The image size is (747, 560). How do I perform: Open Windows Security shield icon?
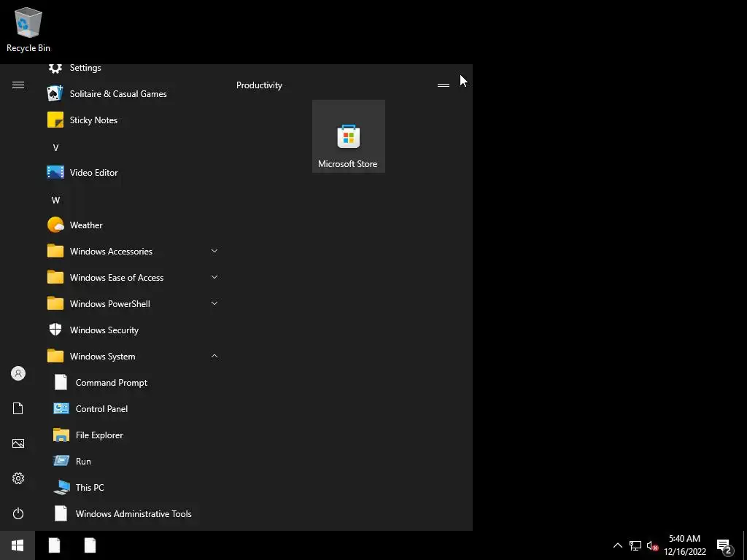pos(55,330)
